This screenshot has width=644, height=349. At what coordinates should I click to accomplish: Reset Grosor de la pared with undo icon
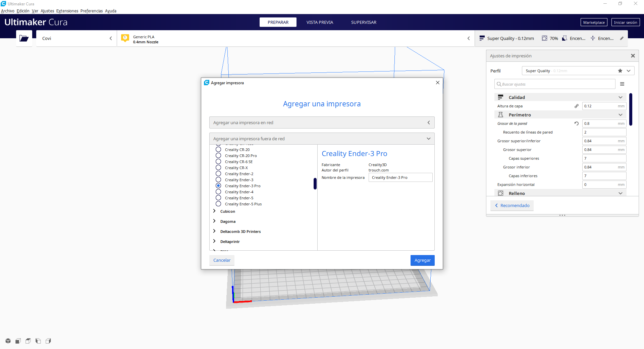[x=577, y=123]
